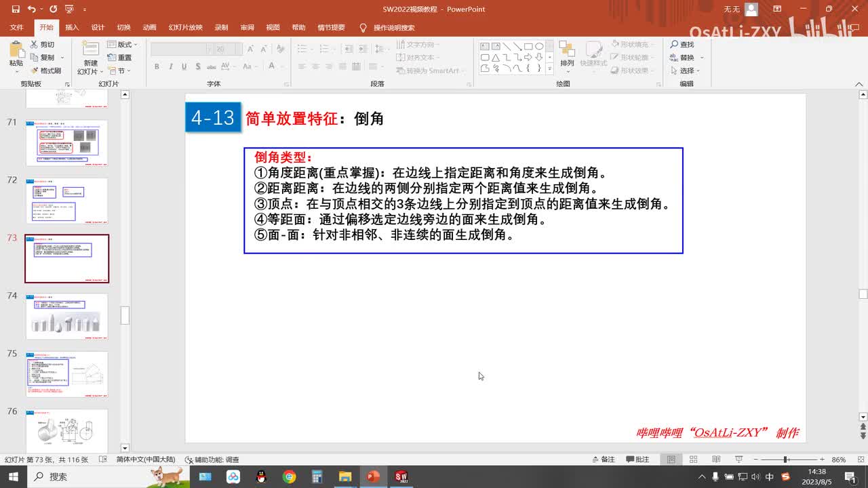Screen dimensions: 868x488
Task: Select the oval shape in the shapes gallery
Action: tap(538, 46)
